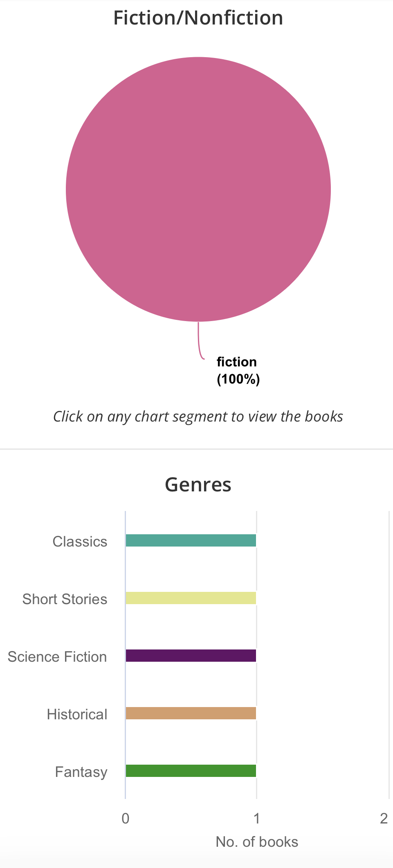Click the 1 tick on the x-axis
393x868 pixels.
click(x=256, y=819)
